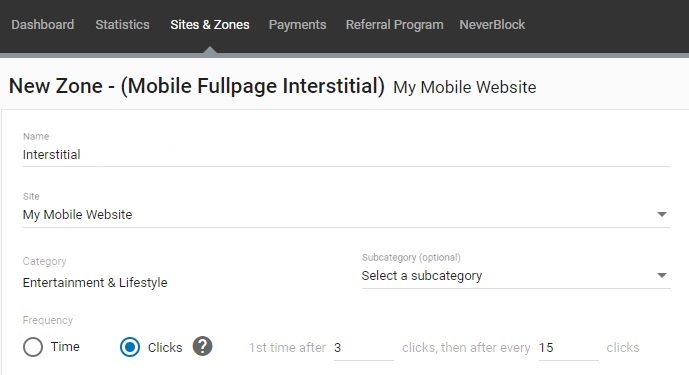Open the NeverBlock page
The height and width of the screenshot is (375, 689).
click(492, 25)
